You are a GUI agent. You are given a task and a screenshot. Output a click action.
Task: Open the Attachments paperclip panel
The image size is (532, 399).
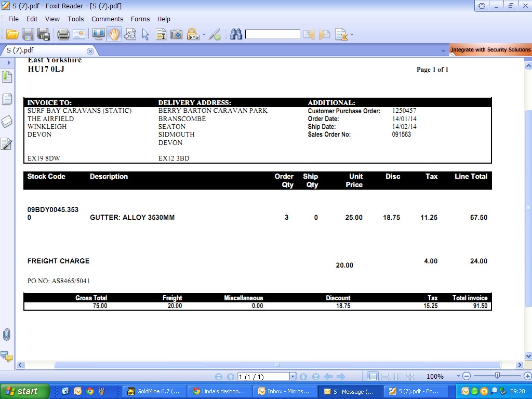[7, 335]
